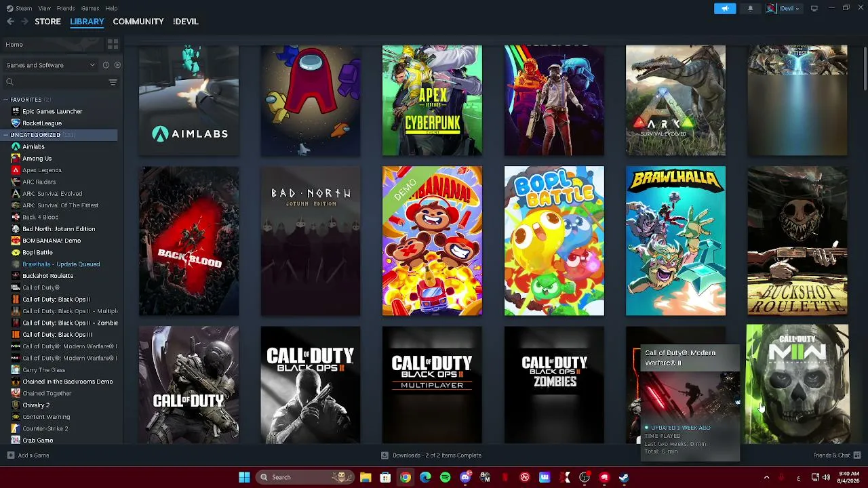
Task: Open the Help menu
Action: 111,8
